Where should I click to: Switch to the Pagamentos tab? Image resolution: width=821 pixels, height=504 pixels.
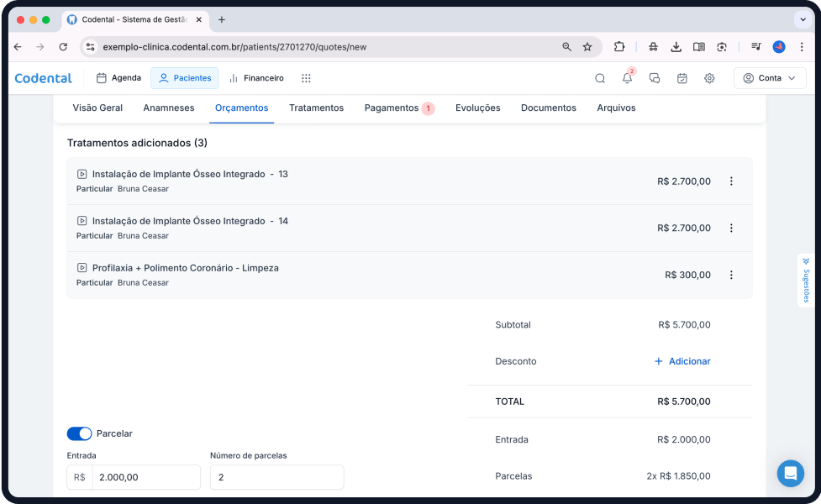(x=392, y=108)
